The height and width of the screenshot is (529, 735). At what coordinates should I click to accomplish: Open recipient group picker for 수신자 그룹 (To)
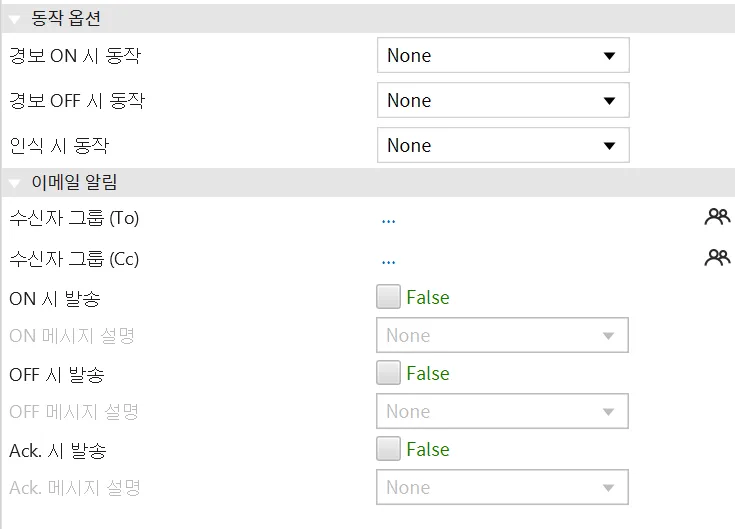[717, 217]
